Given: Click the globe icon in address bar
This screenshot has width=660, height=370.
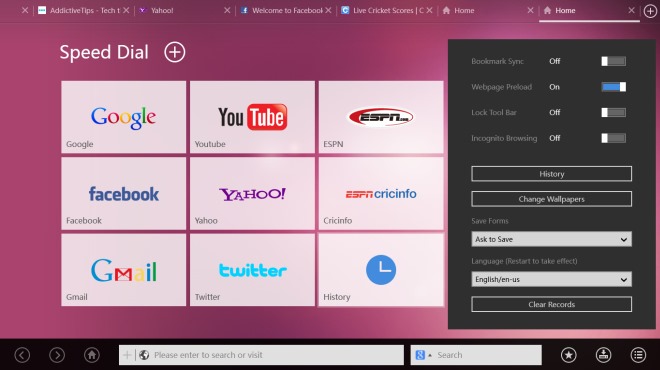Looking at the screenshot, I should pyautogui.click(x=144, y=355).
